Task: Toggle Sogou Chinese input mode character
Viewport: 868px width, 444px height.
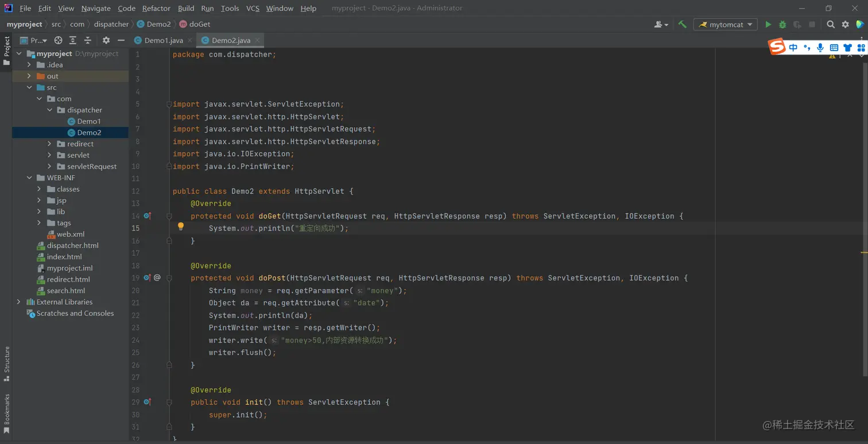Action: tap(793, 48)
